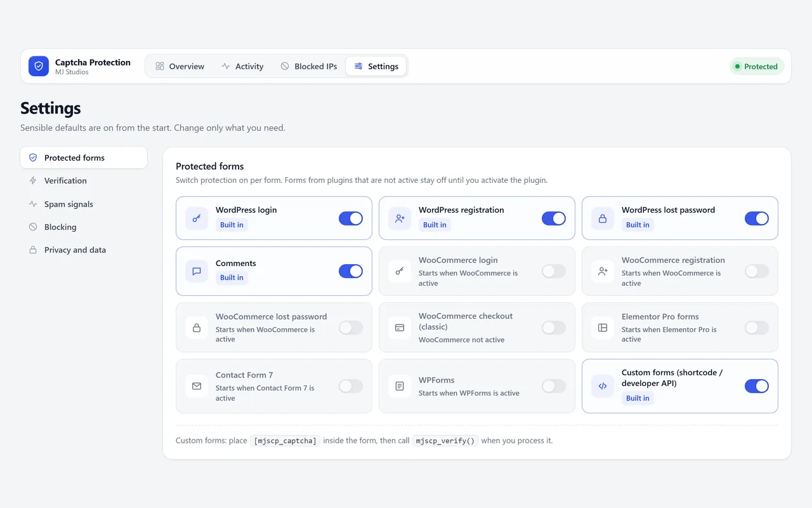The width and height of the screenshot is (812, 508).
Task: Open the Blocking settings section
Action: point(84,227)
